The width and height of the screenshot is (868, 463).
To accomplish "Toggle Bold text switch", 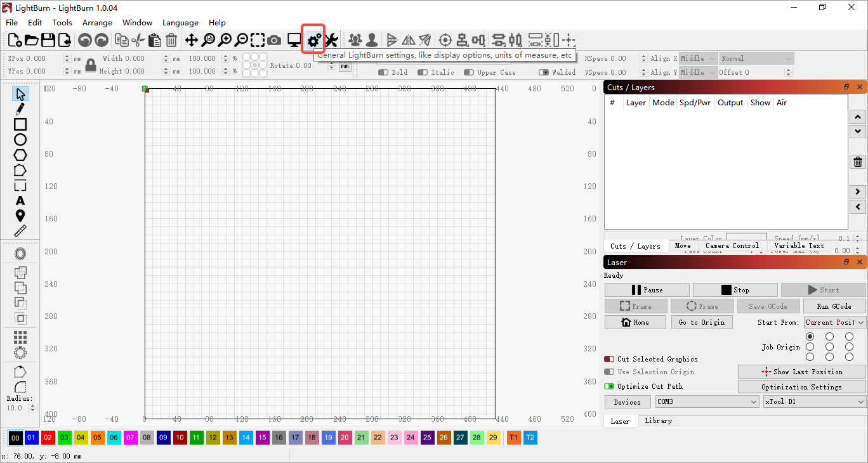I will pyautogui.click(x=383, y=72).
